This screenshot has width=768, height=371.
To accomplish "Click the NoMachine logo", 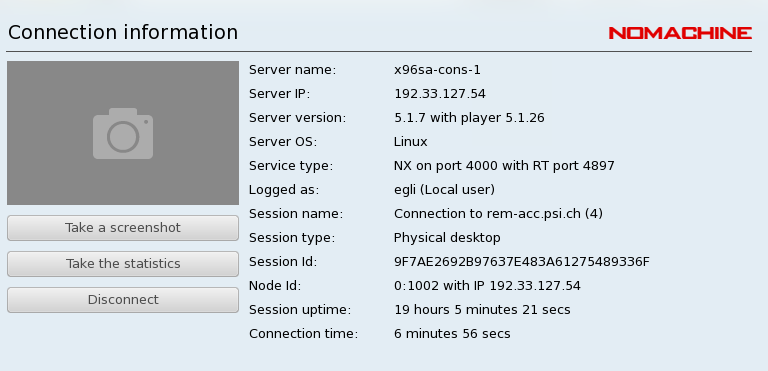I will (x=680, y=33).
